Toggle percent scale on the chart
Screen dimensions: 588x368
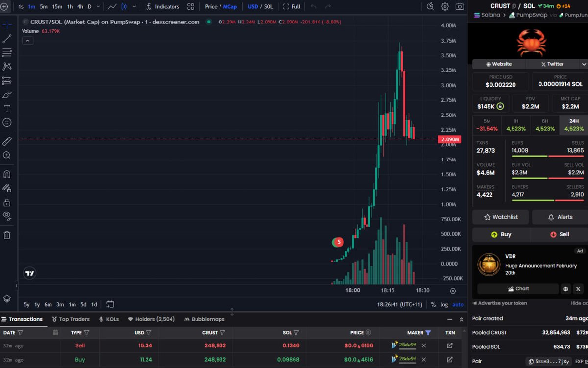(x=433, y=304)
